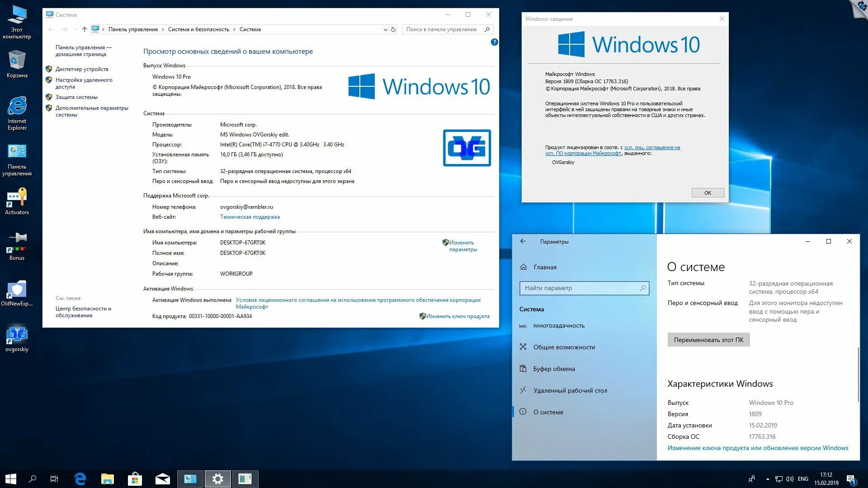Click the network icon in system tray
868x488 pixels.
click(x=779, y=479)
